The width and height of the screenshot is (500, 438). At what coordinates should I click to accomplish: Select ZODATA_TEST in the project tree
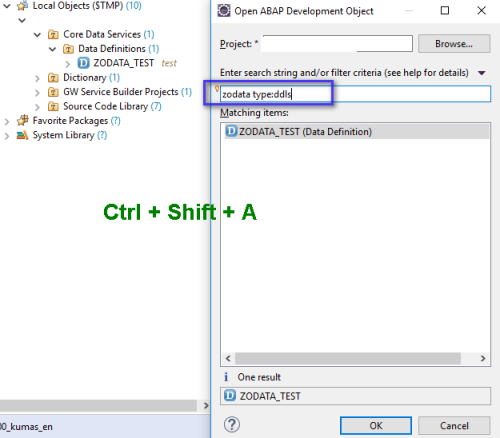[123, 63]
